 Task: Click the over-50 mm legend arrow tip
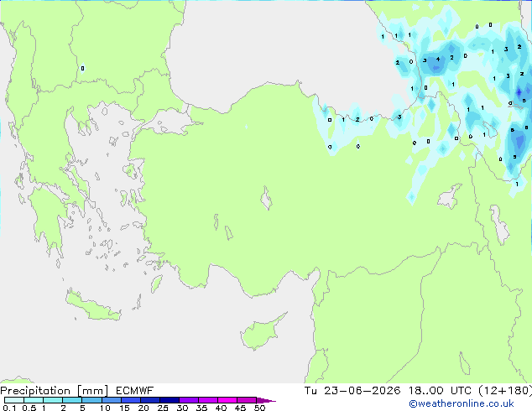coord(266,401)
